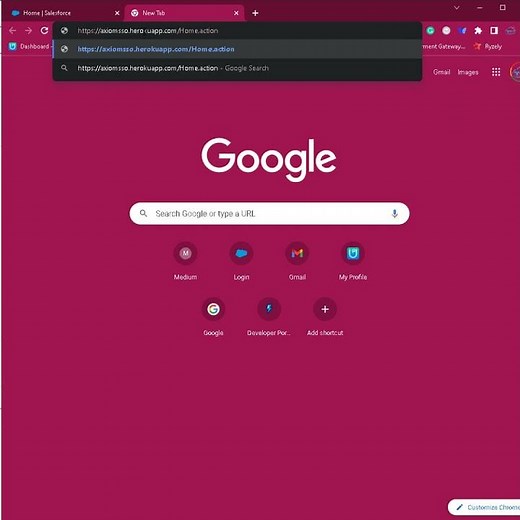Start voice search with microphone icon

click(x=394, y=213)
